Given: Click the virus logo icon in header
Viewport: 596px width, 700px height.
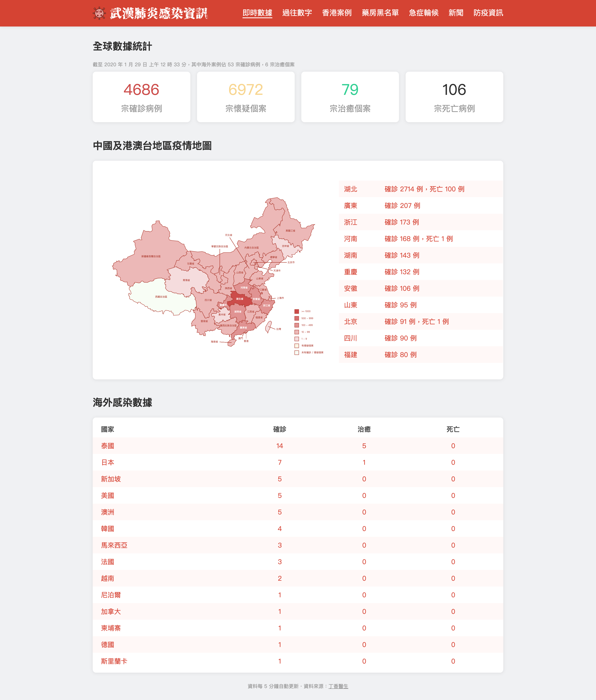Looking at the screenshot, I should point(99,13).
